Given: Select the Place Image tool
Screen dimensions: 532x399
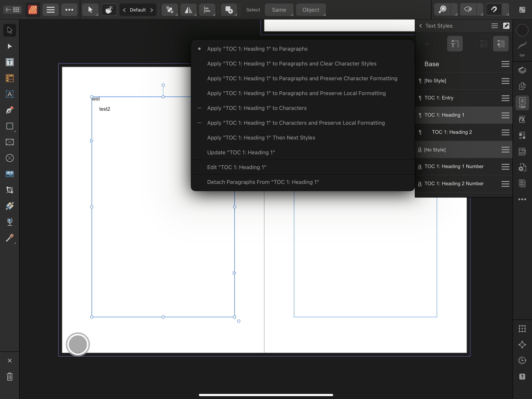Looking at the screenshot, I should pos(10,174).
